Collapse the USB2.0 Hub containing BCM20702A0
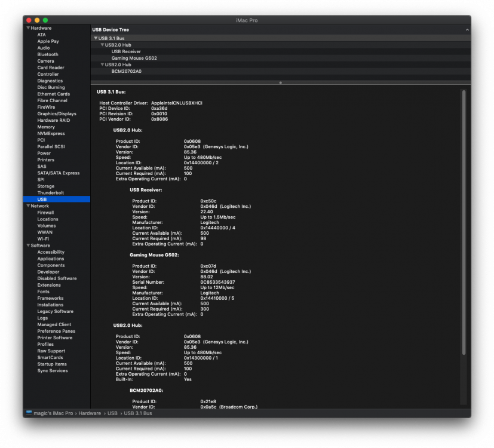The width and height of the screenshot is (494, 448). [102, 65]
